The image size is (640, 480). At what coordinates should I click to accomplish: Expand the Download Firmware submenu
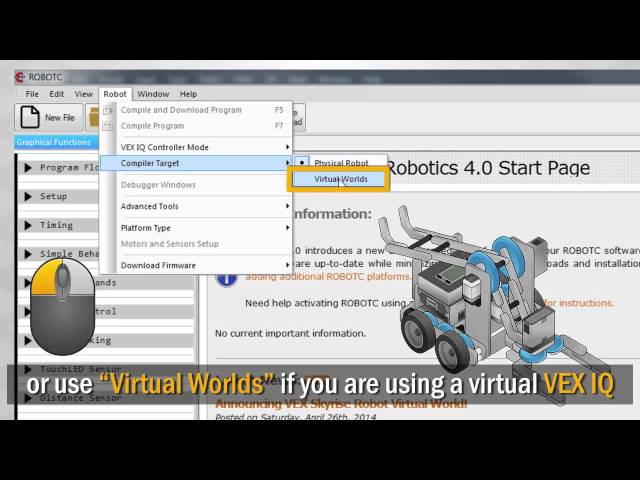pyautogui.click(x=196, y=265)
